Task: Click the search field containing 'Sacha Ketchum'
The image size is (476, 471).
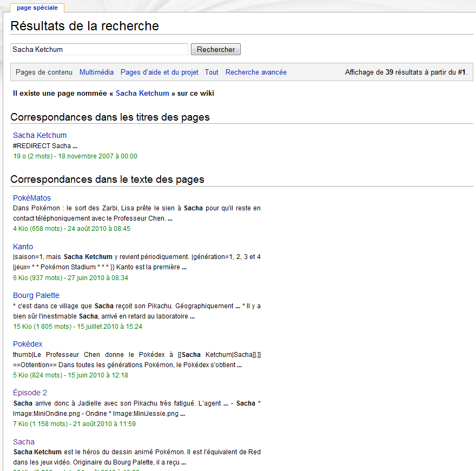Action: (x=100, y=49)
